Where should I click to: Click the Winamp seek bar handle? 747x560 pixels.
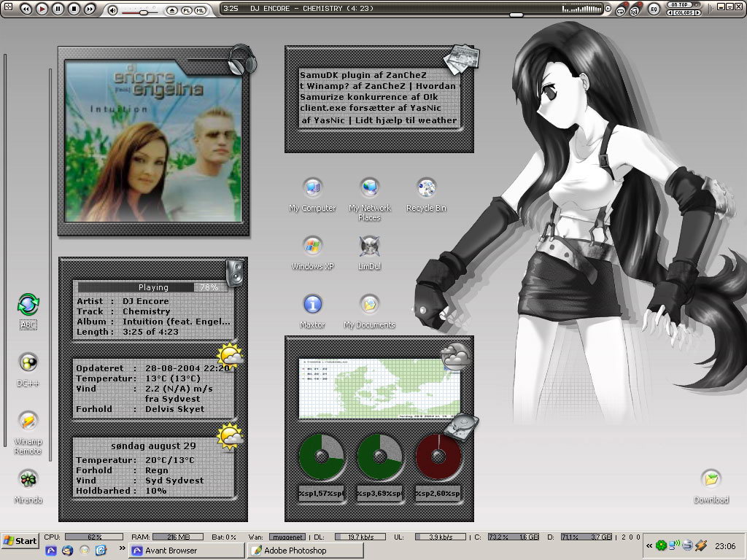pyautogui.click(x=516, y=15)
